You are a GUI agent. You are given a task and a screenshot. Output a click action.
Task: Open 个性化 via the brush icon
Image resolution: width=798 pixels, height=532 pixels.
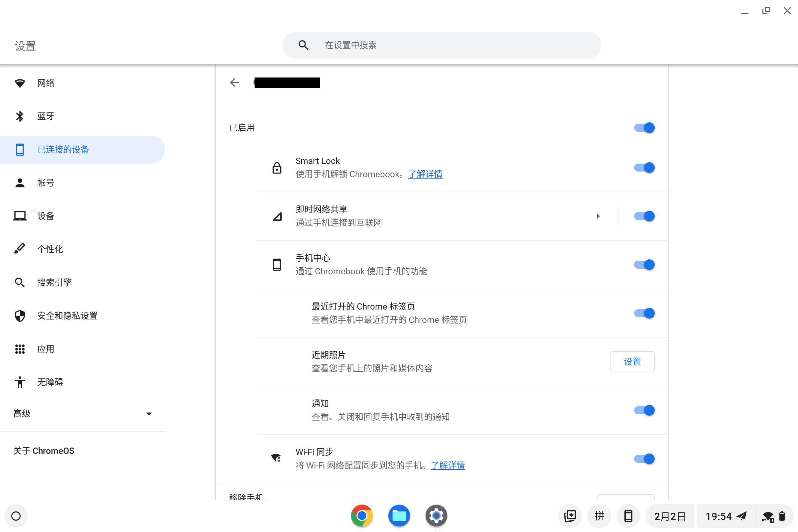point(20,249)
